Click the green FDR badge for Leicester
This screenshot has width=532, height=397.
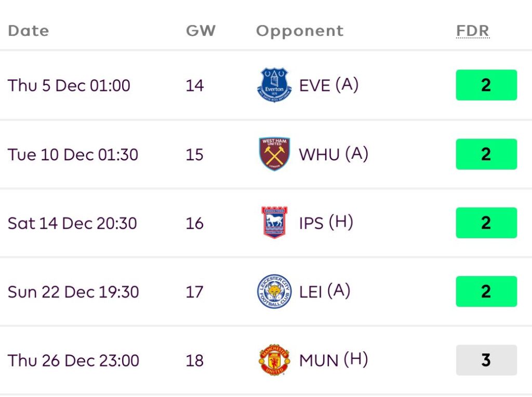[x=486, y=292]
